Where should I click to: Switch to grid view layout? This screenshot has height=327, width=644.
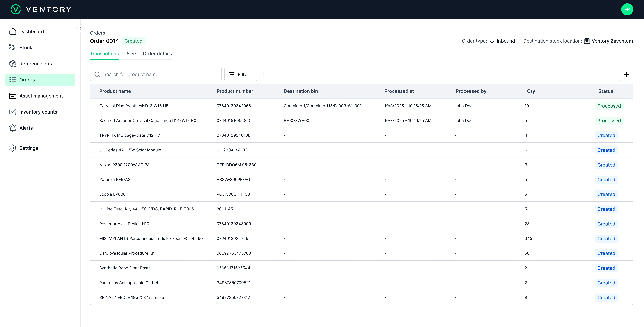(x=262, y=74)
